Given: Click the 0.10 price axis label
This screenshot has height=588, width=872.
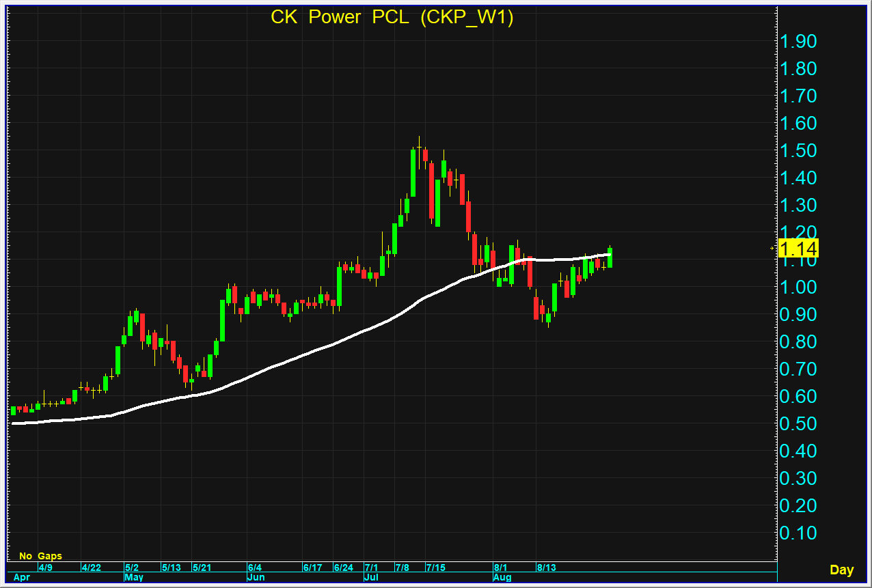Looking at the screenshot, I should 798,533.
